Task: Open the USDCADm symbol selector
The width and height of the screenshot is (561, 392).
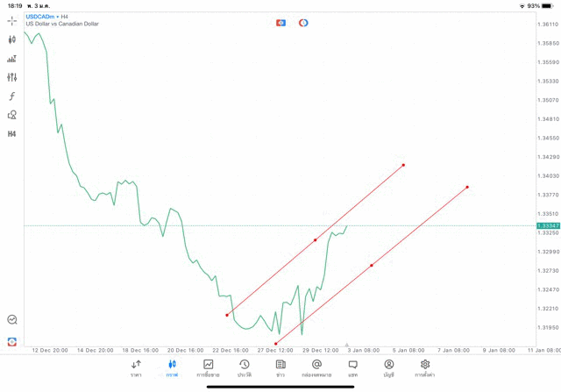Action: point(42,17)
